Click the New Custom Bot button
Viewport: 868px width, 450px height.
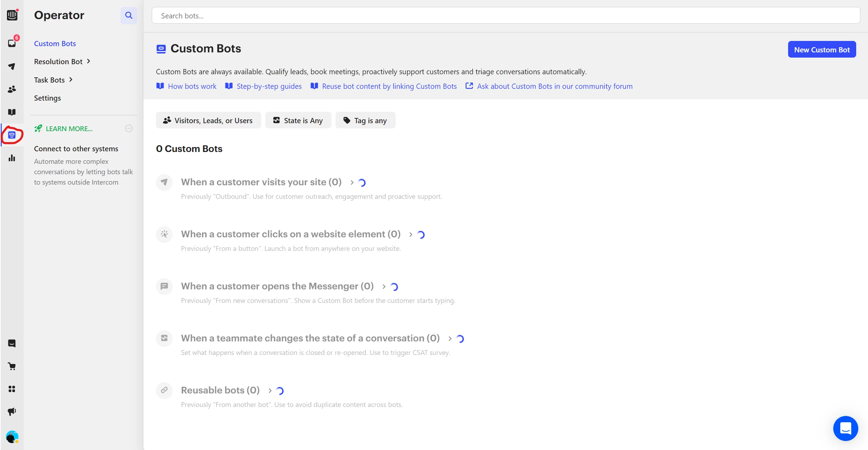[x=822, y=50]
